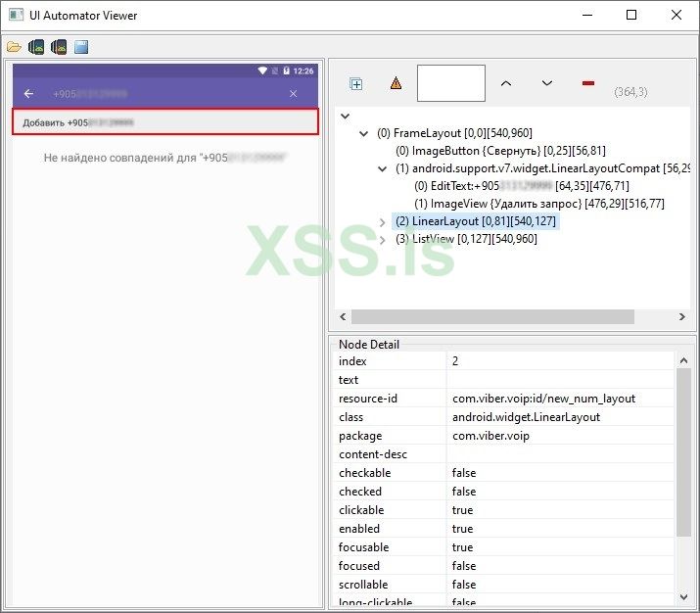Collapse the LinearLayoutCompat node chevron
The width and height of the screenshot is (700, 613).
coord(382,168)
